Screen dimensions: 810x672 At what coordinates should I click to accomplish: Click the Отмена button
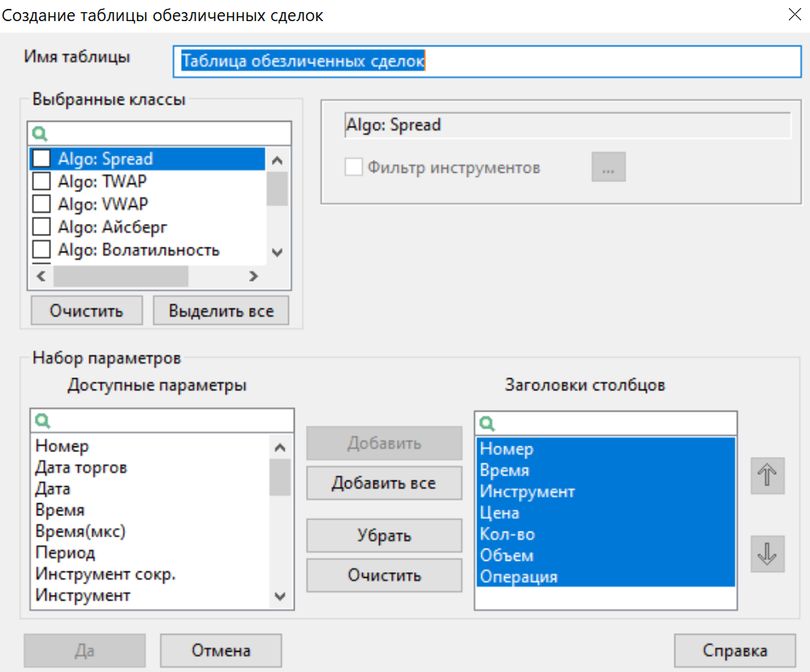coord(221,650)
